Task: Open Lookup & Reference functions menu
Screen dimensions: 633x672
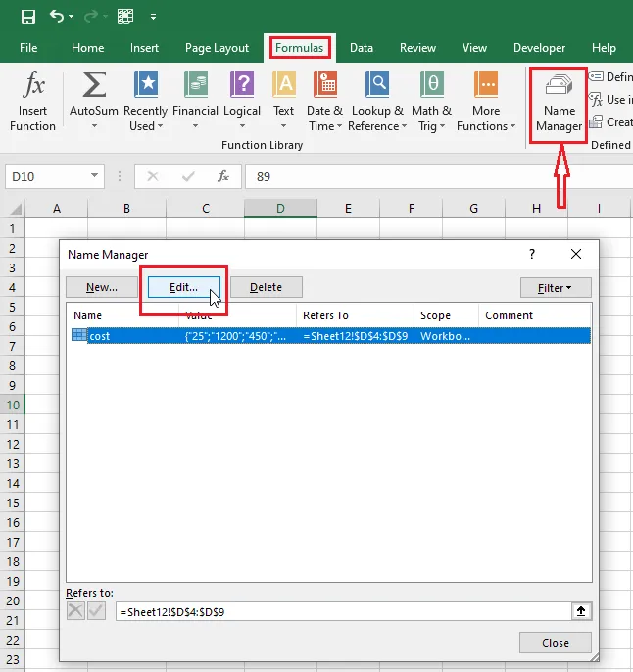Action: click(x=377, y=101)
